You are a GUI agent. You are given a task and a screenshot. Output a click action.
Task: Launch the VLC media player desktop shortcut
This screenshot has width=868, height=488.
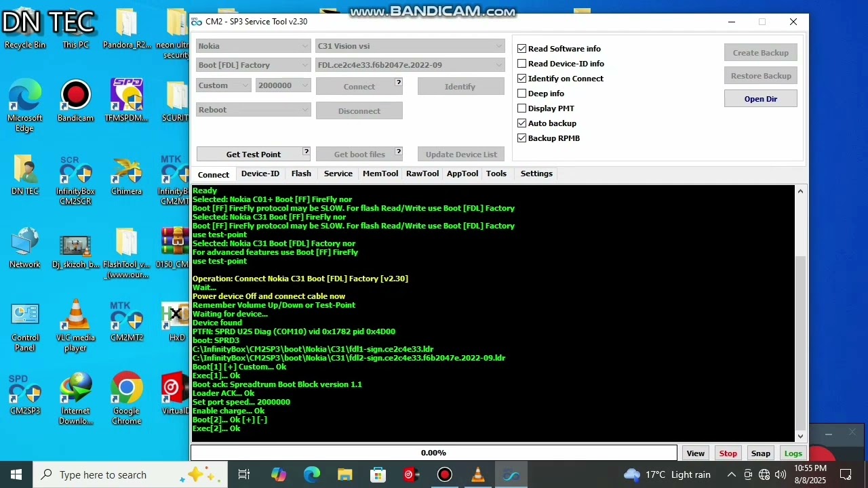click(75, 326)
